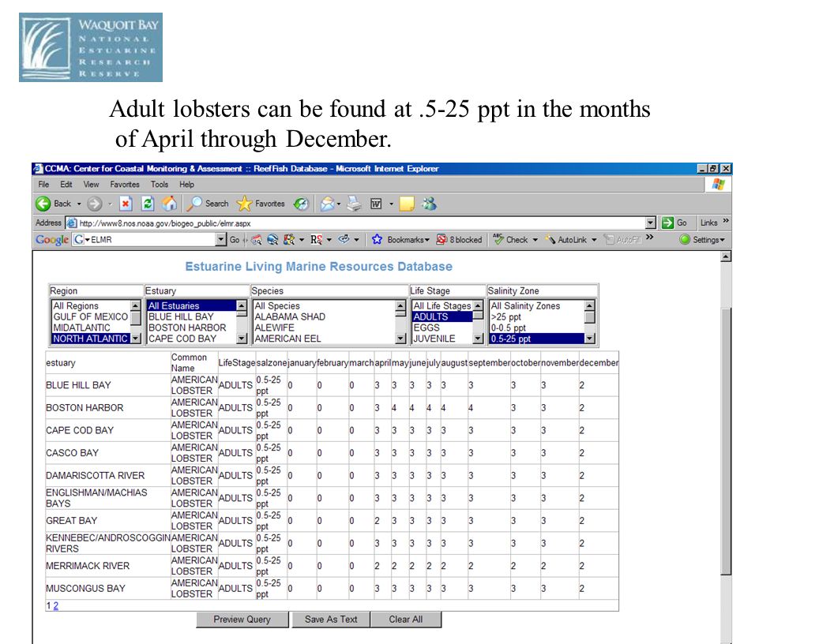Open the History icon in the toolbar

point(302,204)
